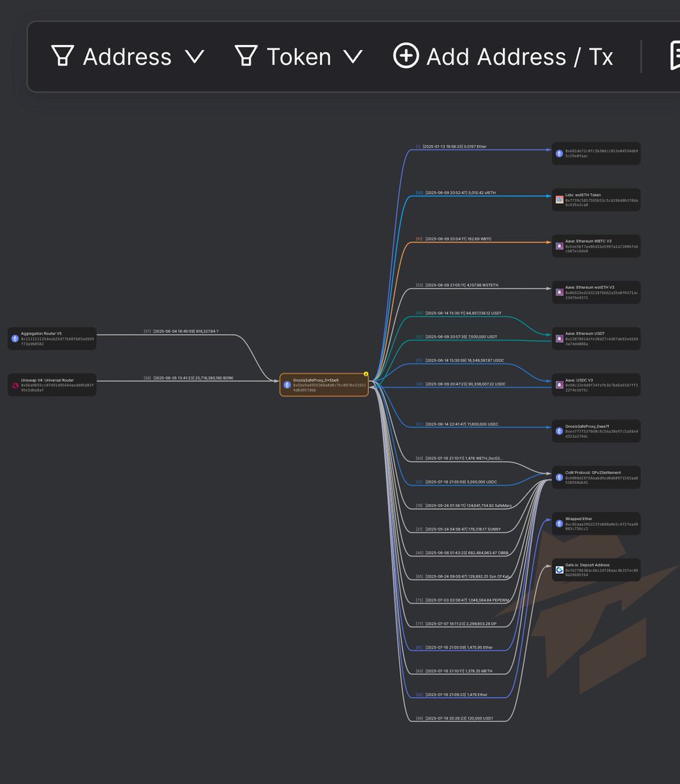This screenshot has height=784, width=680.
Task: Select the 2,299,603.28 DP transfer label
Action: (456, 623)
